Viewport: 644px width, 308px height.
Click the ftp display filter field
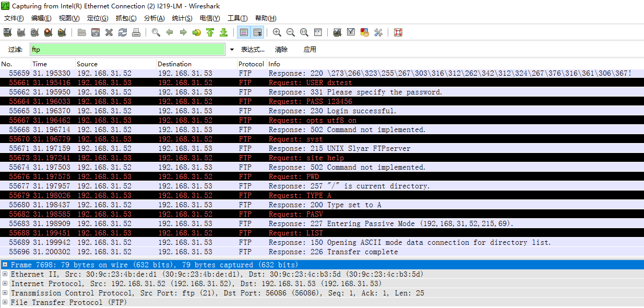pyautogui.click(x=128, y=50)
